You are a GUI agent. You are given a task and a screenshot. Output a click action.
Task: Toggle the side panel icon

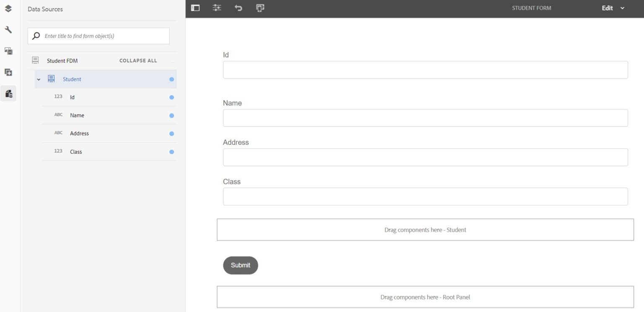(x=195, y=8)
